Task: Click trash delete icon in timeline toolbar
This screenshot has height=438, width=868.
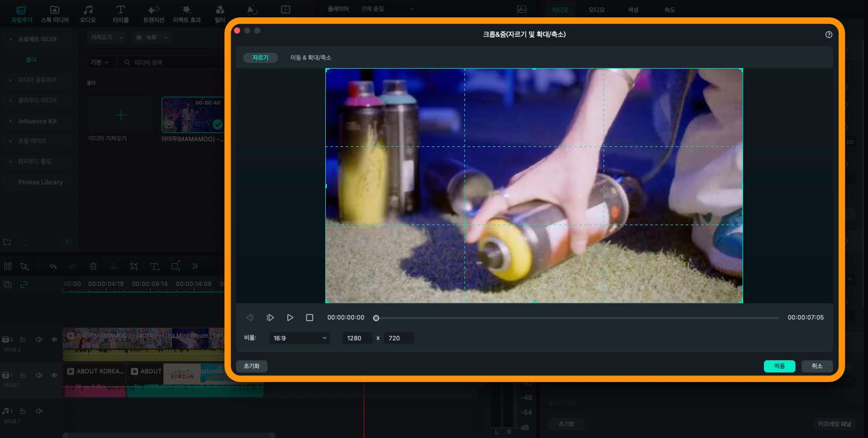Action: (93, 266)
